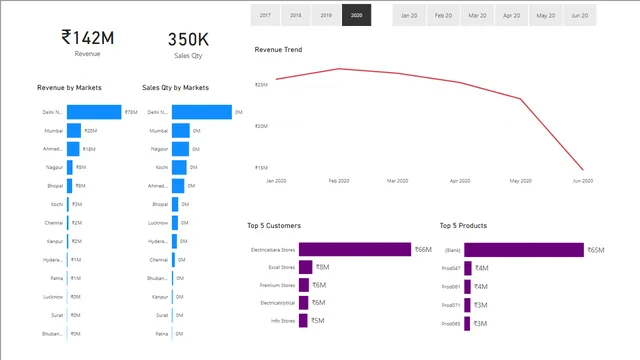Select the Excel Stores customer bar
The height and width of the screenshot is (360, 640).
tap(305, 267)
